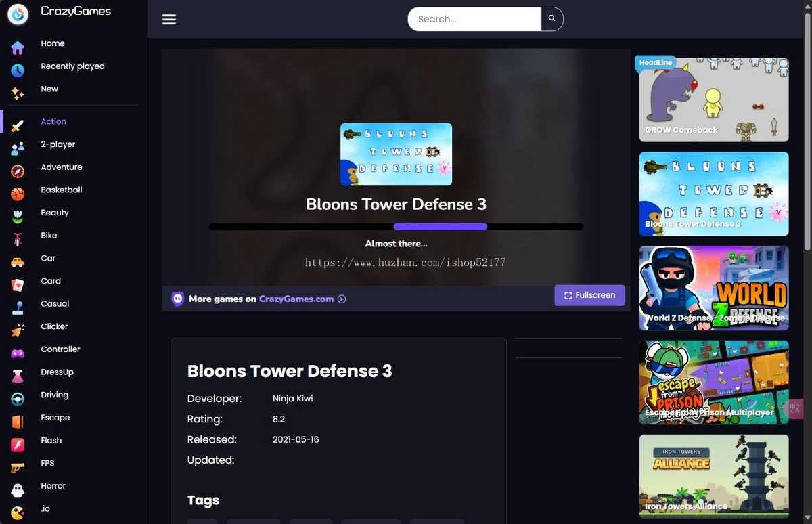Open the Casual games category

pyautogui.click(x=55, y=303)
